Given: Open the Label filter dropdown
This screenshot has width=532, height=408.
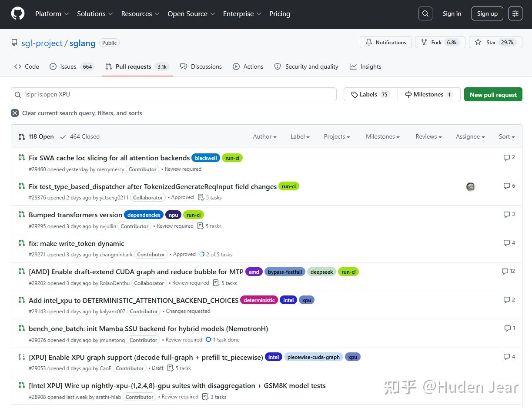Looking at the screenshot, I should 300,136.
